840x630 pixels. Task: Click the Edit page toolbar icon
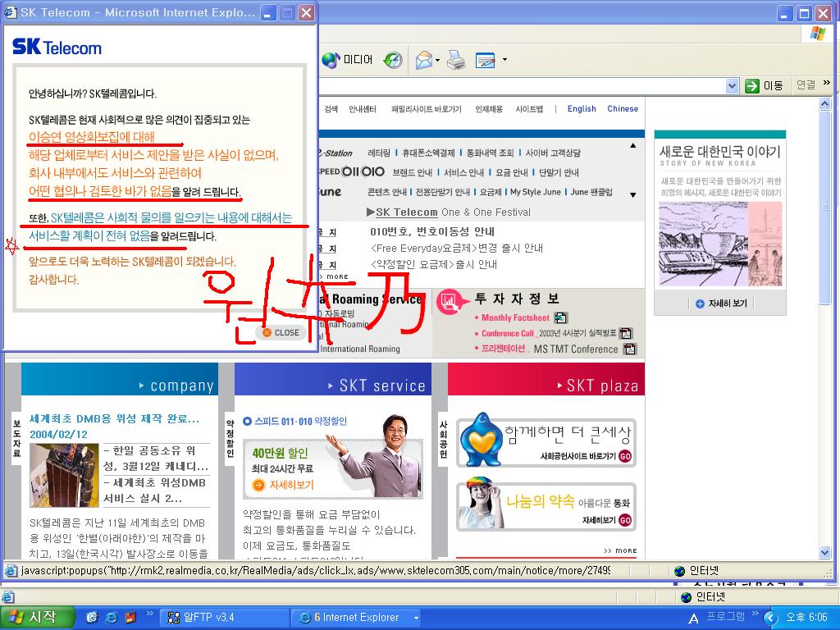pos(486,60)
